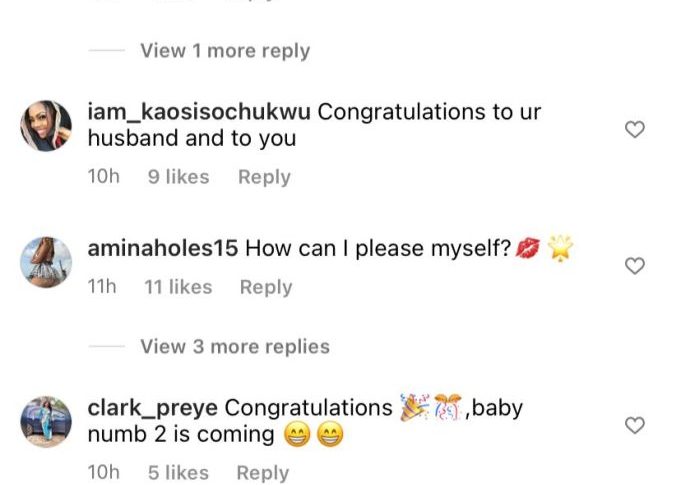Click the "10h" timestamp under iam_kaosisochukwu's comment
The image size is (681, 485).
[104, 177]
